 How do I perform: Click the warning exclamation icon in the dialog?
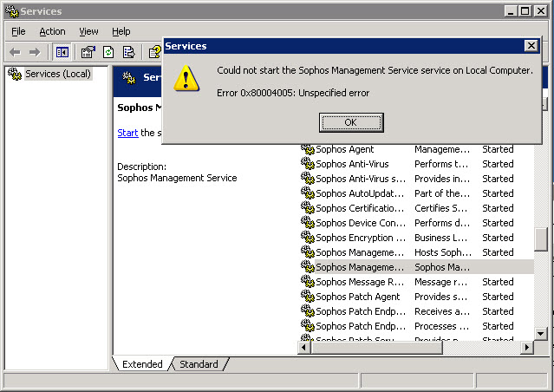(x=186, y=78)
